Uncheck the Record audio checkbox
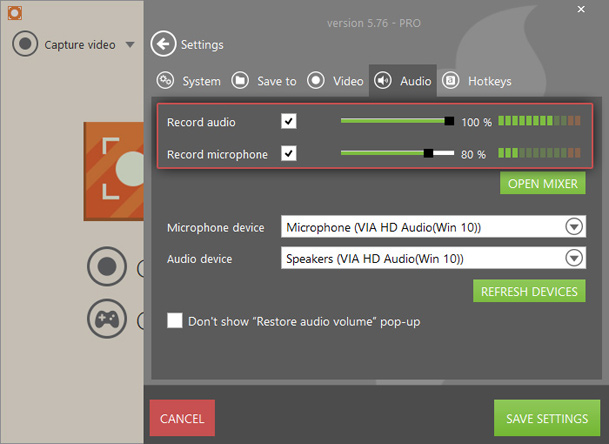 [x=289, y=121]
